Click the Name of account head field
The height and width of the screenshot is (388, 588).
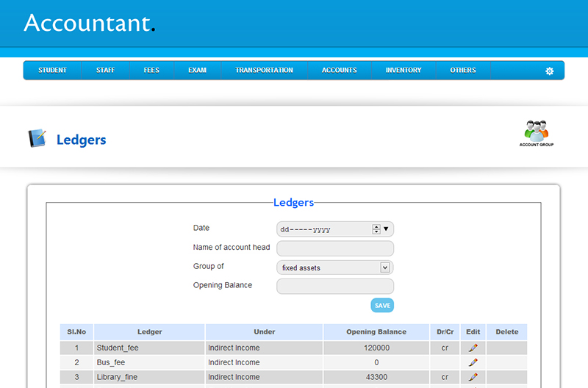pyautogui.click(x=335, y=248)
